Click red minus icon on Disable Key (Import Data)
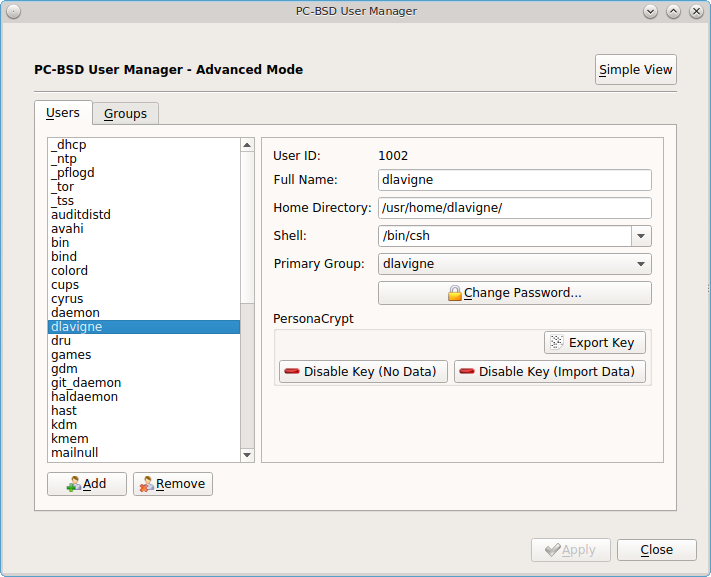This screenshot has height=577, width=711. coord(467,372)
